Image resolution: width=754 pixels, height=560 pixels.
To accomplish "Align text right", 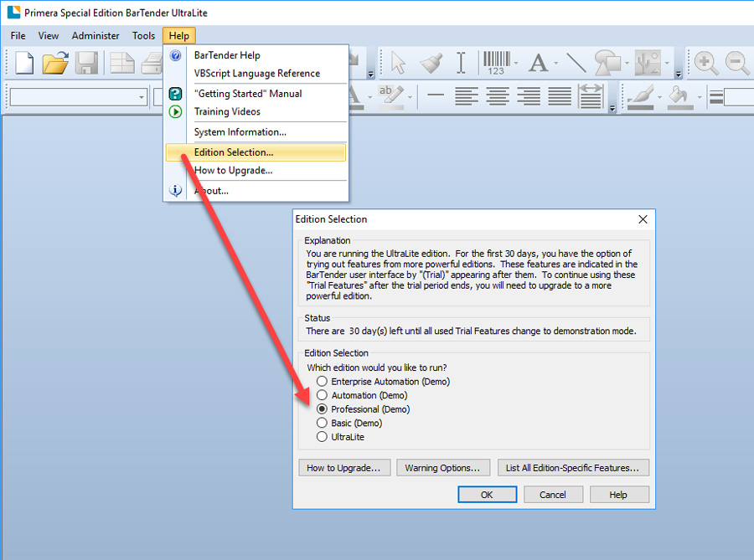I will coord(529,96).
